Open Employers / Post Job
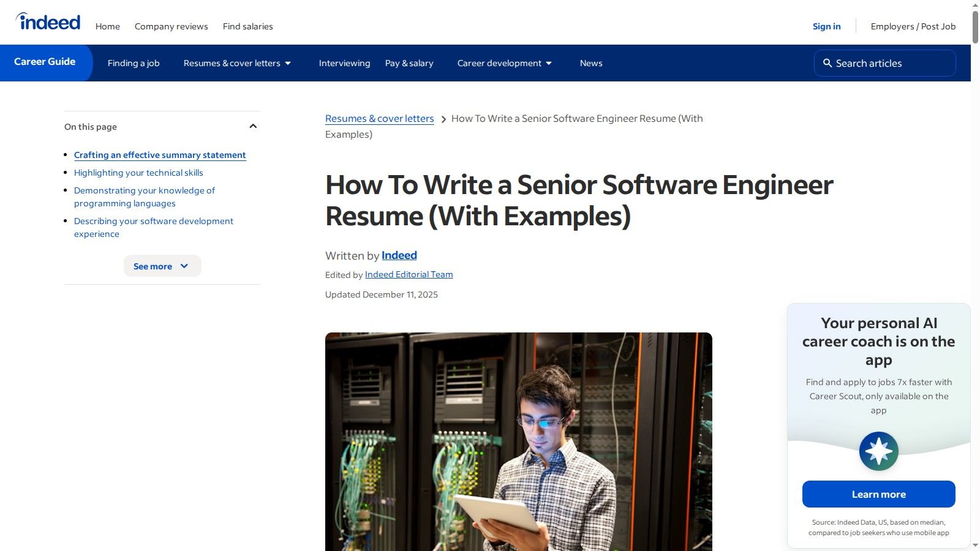This screenshot has height=551, width=980. tap(913, 26)
